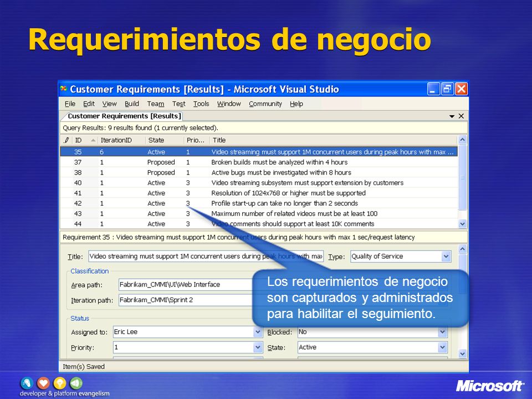Close the Visual Studio window

tap(461, 89)
